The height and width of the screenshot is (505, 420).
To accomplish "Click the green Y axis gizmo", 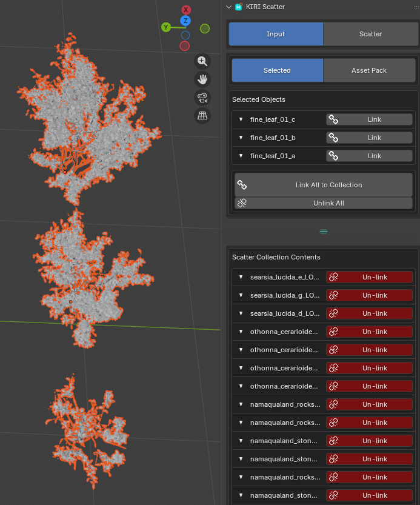I will pyautogui.click(x=165, y=27).
